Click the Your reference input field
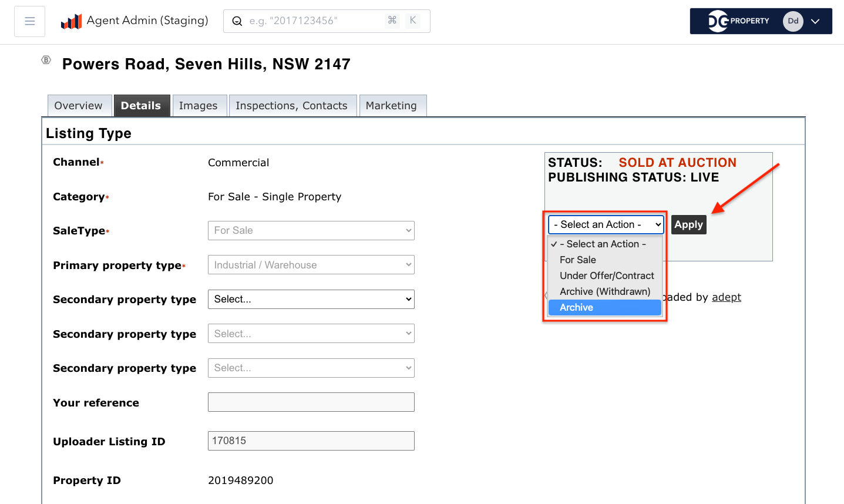The height and width of the screenshot is (504, 844). coord(311,402)
